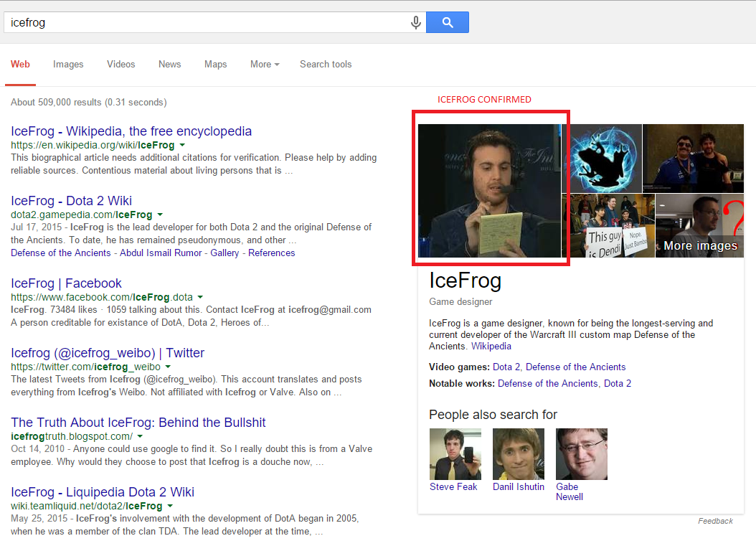
Task: Expand arrow next to icefrogtruth.blogspot.com URL
Action: click(x=140, y=436)
